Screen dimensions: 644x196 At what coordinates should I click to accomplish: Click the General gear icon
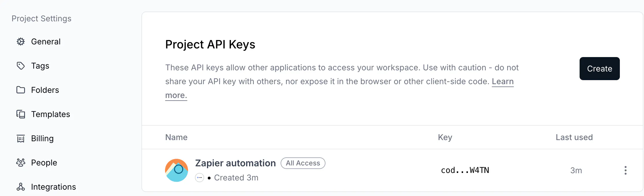tap(21, 42)
